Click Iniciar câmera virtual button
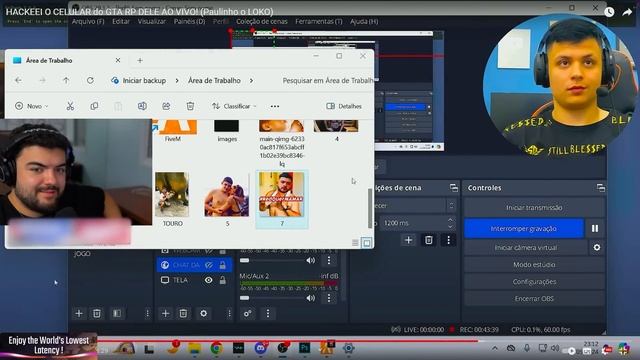Screen dimensions: 640x360 pyautogui.click(x=526, y=247)
